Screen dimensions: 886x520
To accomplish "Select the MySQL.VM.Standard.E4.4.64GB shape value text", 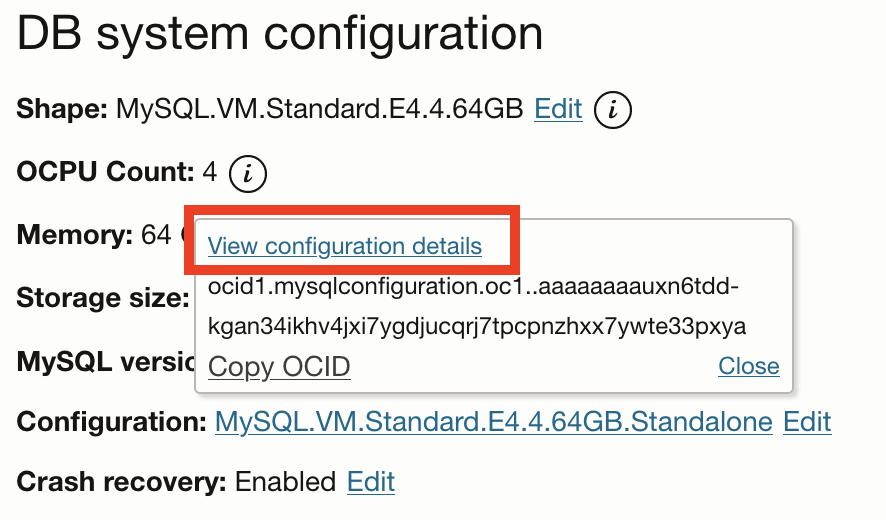I will (320, 109).
